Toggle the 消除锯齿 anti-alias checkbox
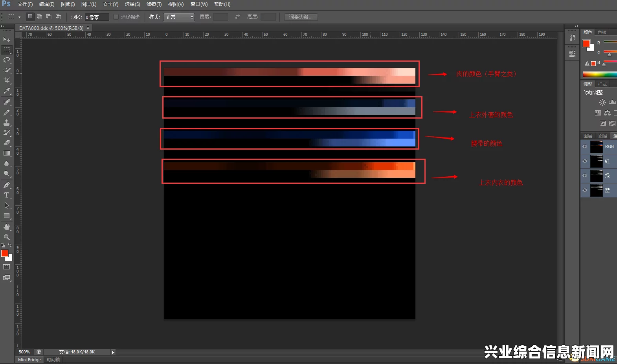 click(x=116, y=17)
